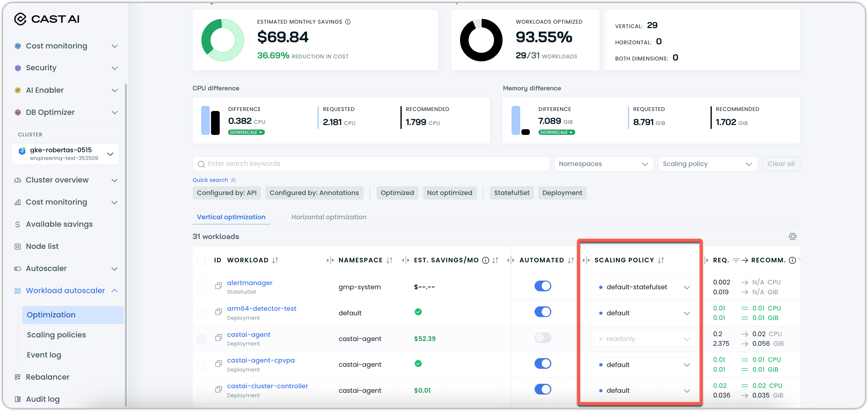The width and height of the screenshot is (868, 411).
Task: Click the Autoscaler icon
Action: click(x=18, y=269)
